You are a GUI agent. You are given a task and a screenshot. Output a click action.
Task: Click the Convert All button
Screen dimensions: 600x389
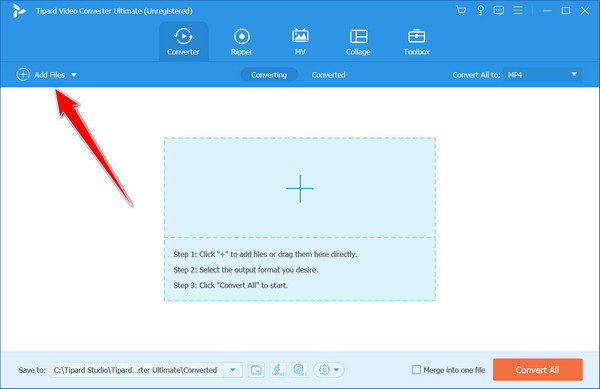point(538,369)
